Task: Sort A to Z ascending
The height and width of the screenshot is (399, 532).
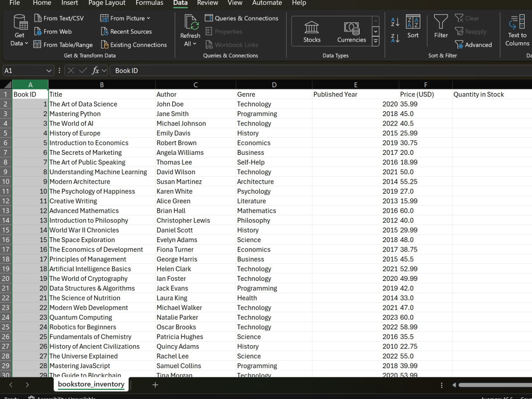Action: (395, 22)
